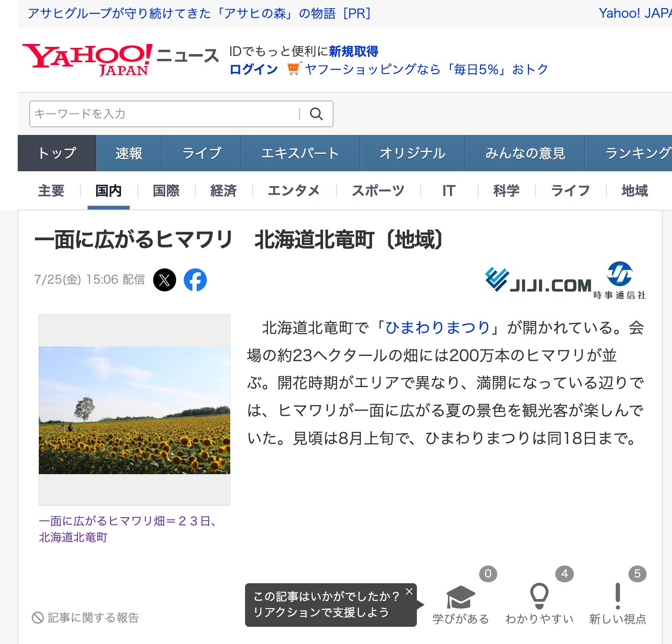Switch to the スポーツ category tab
Image resolution: width=672 pixels, height=644 pixels.
click(378, 191)
